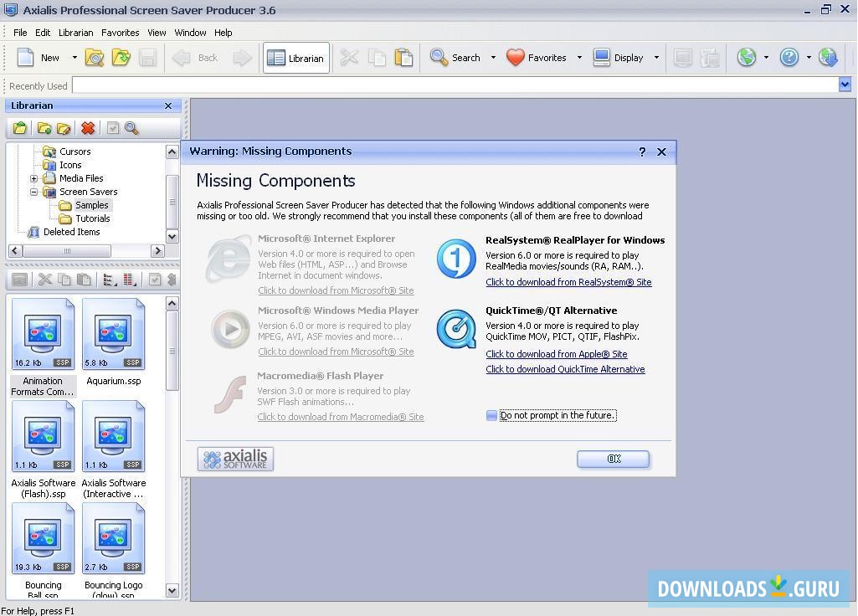Open the Librarian menu
The height and width of the screenshot is (616, 858).
[x=75, y=33]
